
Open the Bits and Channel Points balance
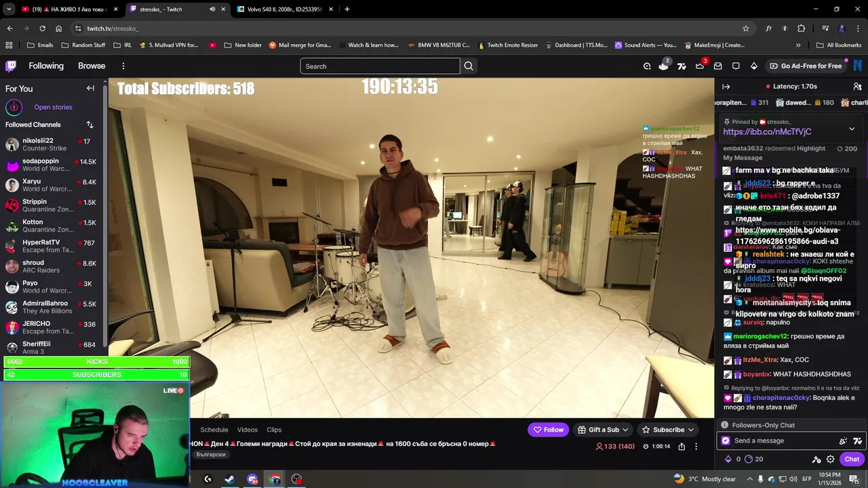pyautogui.click(x=745, y=459)
